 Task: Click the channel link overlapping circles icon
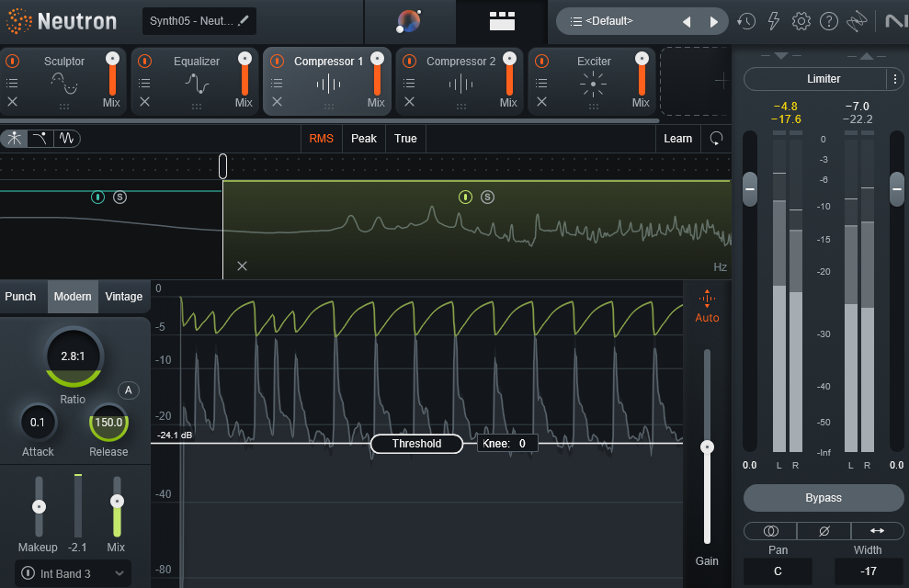coord(770,531)
